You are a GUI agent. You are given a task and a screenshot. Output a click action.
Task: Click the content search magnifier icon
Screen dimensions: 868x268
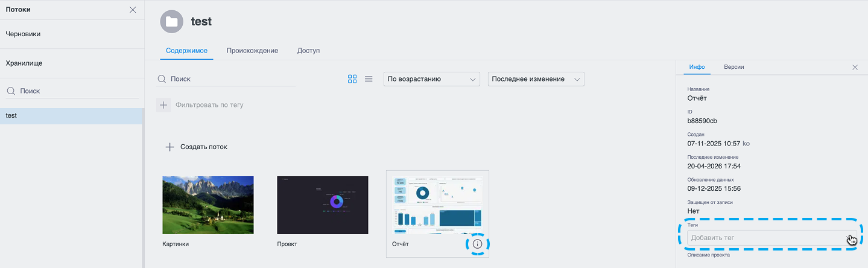pyautogui.click(x=162, y=78)
